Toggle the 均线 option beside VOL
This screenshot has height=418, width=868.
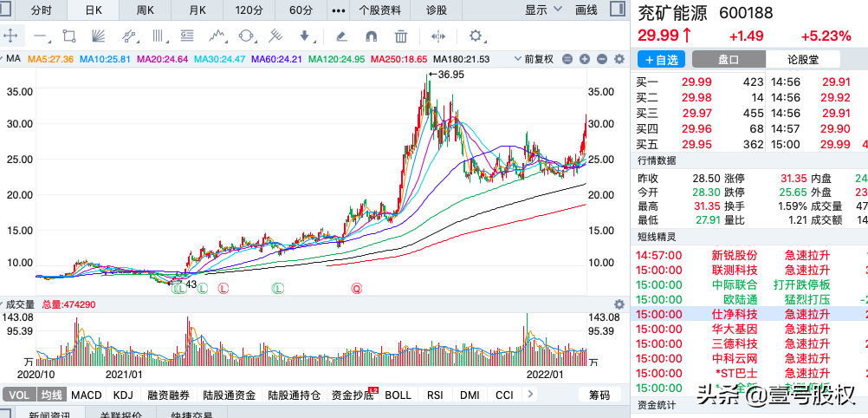click(51, 395)
